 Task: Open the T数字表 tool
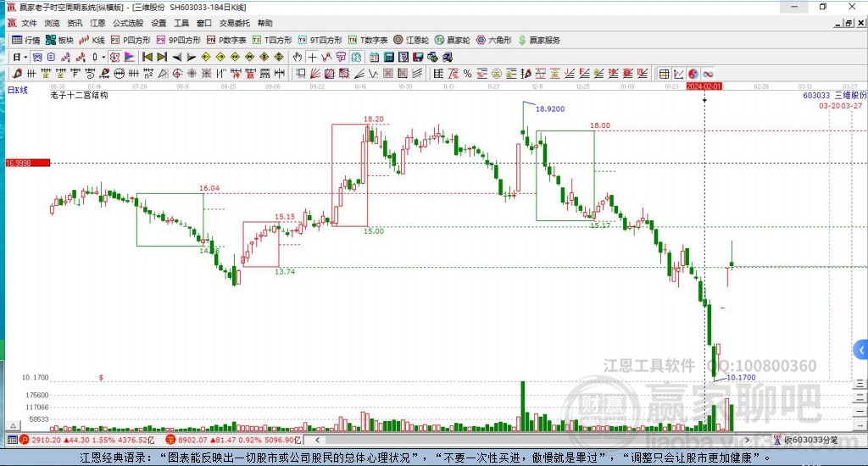(x=368, y=40)
